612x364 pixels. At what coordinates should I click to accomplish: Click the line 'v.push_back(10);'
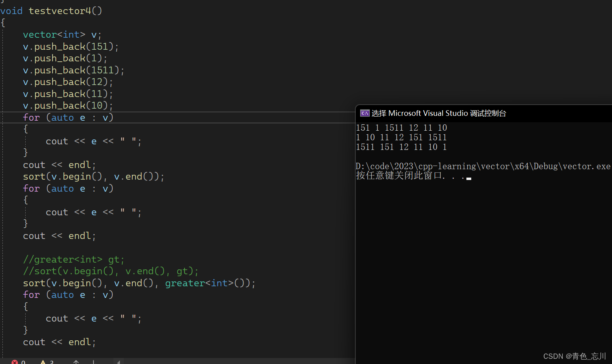pyautogui.click(x=68, y=106)
